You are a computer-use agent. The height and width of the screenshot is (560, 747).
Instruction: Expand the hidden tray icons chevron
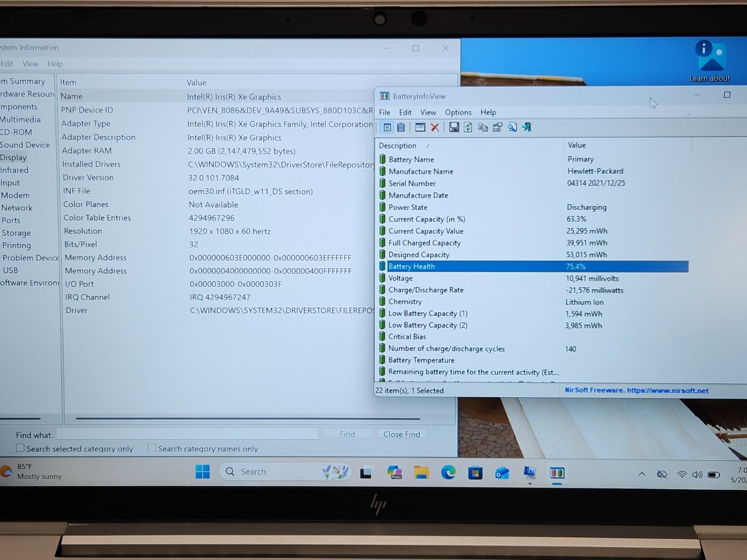pos(642,474)
